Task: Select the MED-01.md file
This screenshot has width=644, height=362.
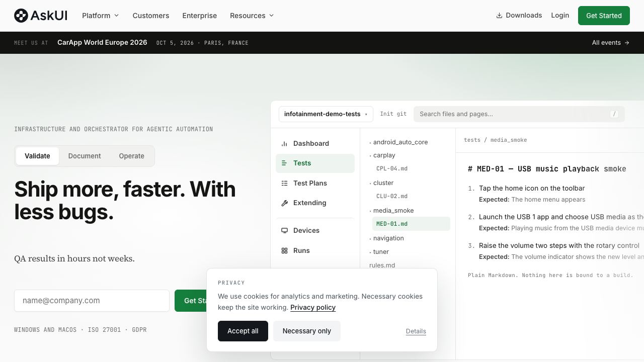Action: [411, 224]
